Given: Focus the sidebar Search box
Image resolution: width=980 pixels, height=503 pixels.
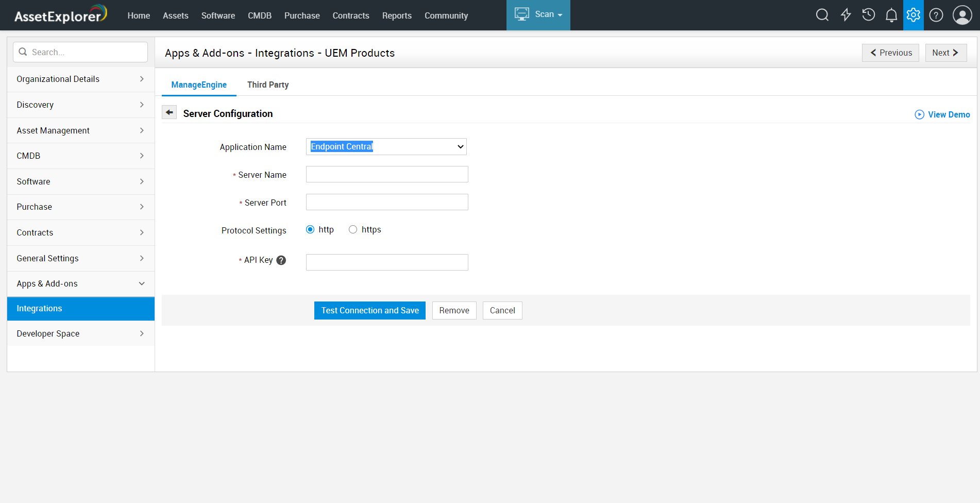Looking at the screenshot, I should (x=80, y=52).
